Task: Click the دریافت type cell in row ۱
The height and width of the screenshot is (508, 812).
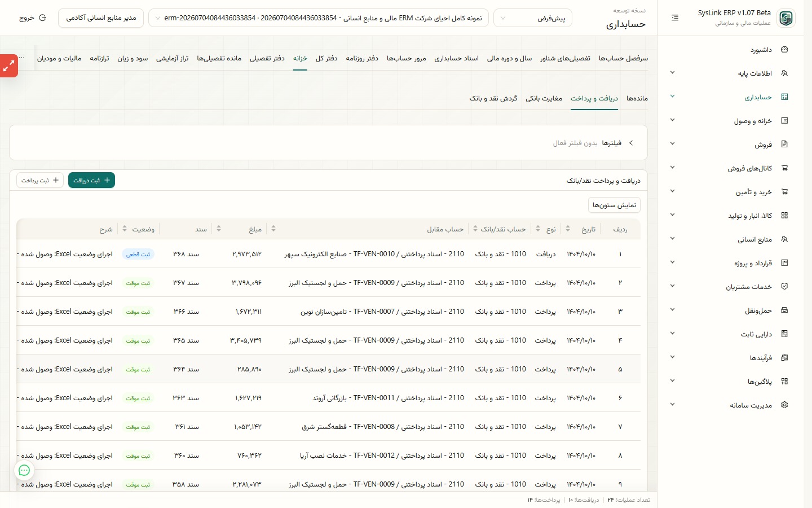Action: pos(546,254)
